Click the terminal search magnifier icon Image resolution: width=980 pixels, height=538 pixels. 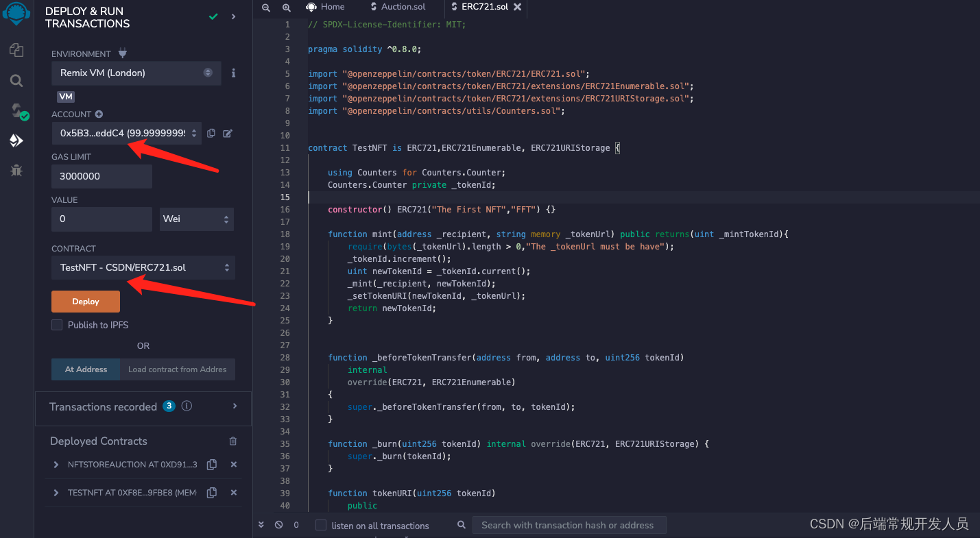click(x=462, y=525)
